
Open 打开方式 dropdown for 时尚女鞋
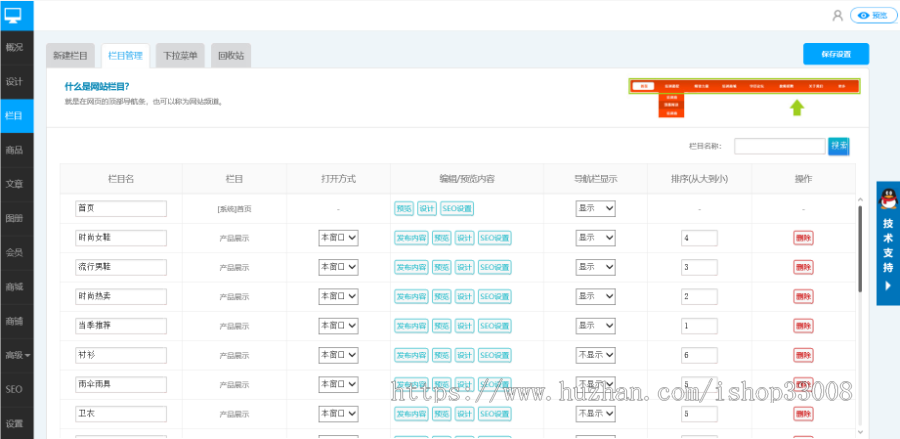[x=338, y=238]
